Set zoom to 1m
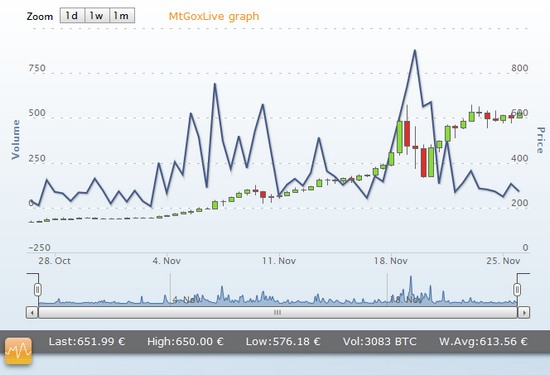 122,16
